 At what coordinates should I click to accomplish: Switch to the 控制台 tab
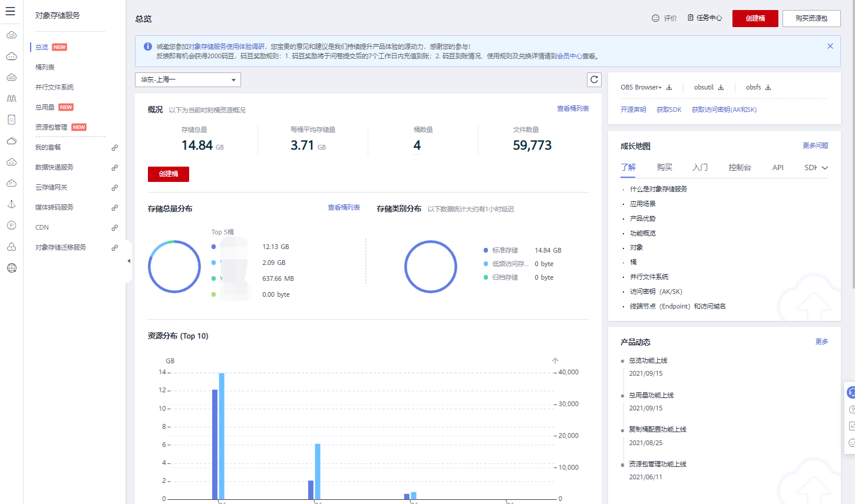click(740, 167)
